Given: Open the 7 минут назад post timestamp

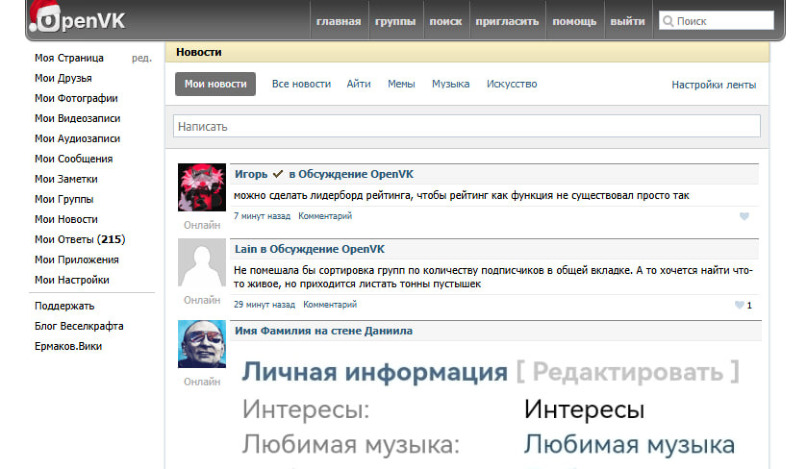Looking at the screenshot, I should 262,216.
